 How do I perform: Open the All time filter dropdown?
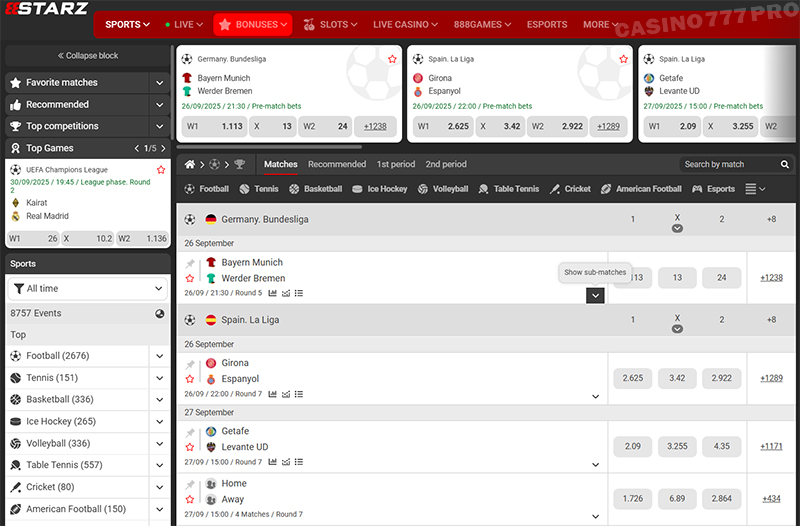88,289
